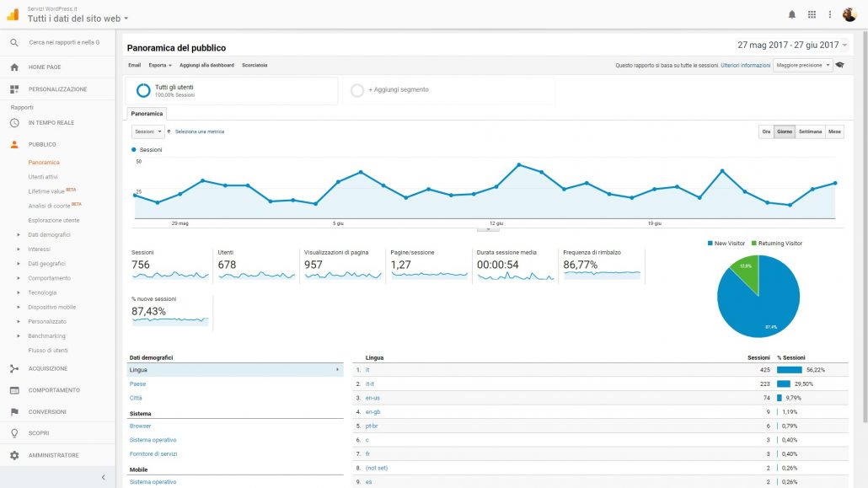Click the Email button
The width and height of the screenshot is (868, 488).
coord(135,65)
